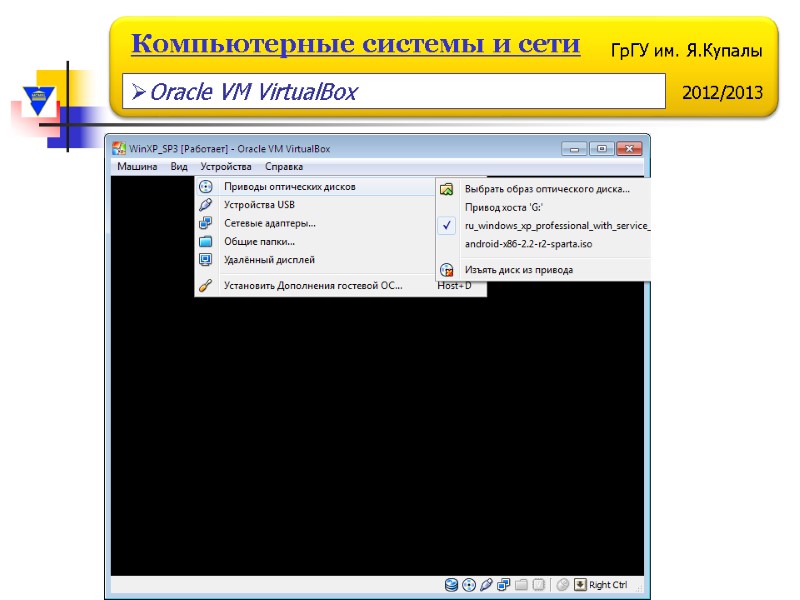Click the VirtualBox window title bar icon

pos(119,148)
